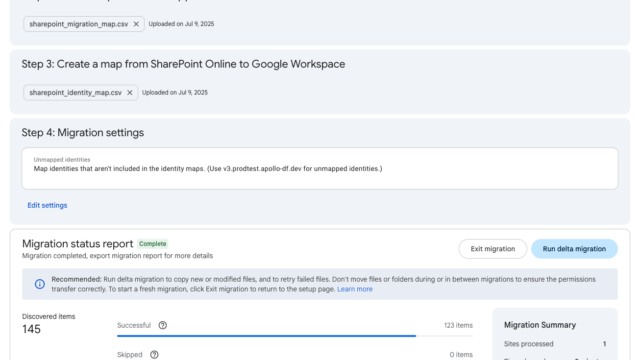
Task: Click the Successful progress bar
Action: pos(295,336)
